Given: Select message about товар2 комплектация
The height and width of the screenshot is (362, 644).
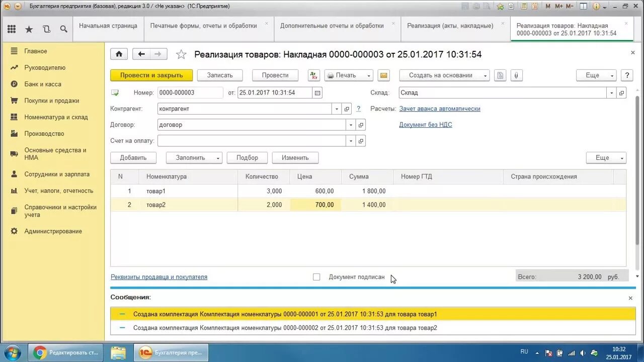Looking at the screenshot, I should click(373, 328).
